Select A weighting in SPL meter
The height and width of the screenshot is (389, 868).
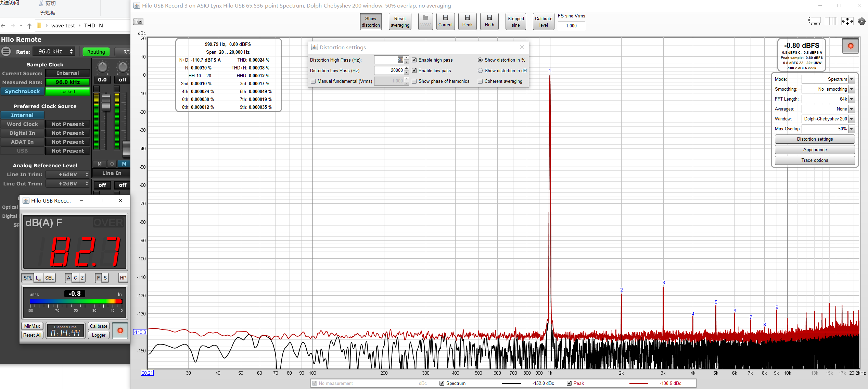68,278
